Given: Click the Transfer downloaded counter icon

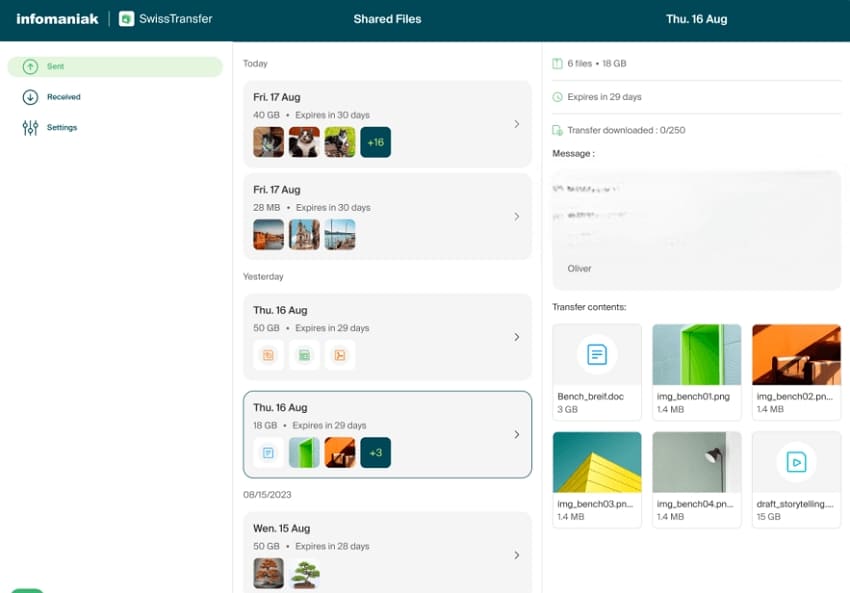Looking at the screenshot, I should 557,131.
